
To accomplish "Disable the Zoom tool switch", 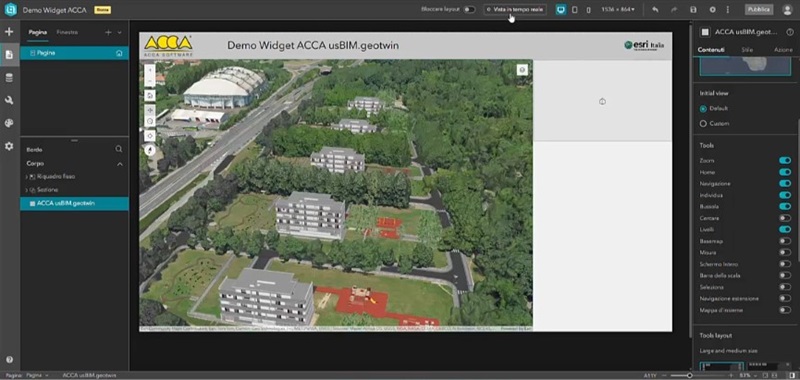I will (x=785, y=161).
